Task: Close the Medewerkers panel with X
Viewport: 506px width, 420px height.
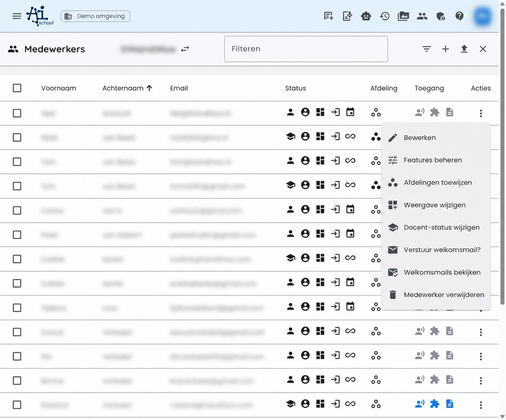Action: click(x=483, y=49)
